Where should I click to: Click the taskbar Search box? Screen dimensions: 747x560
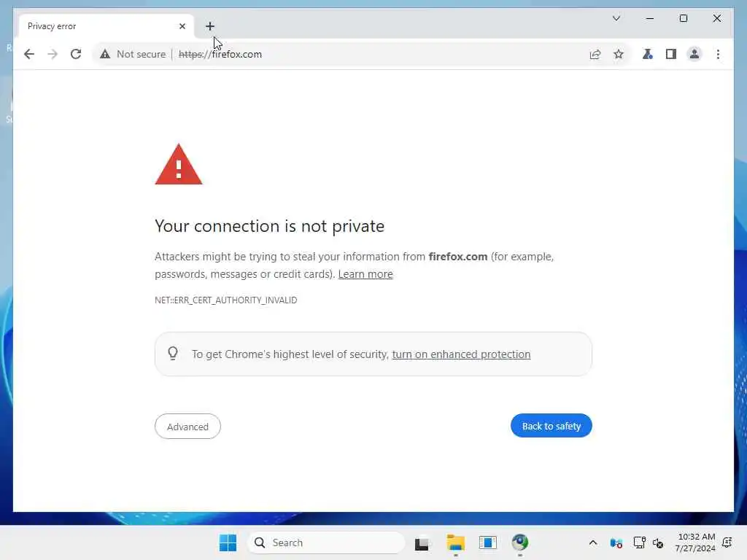[x=326, y=542]
